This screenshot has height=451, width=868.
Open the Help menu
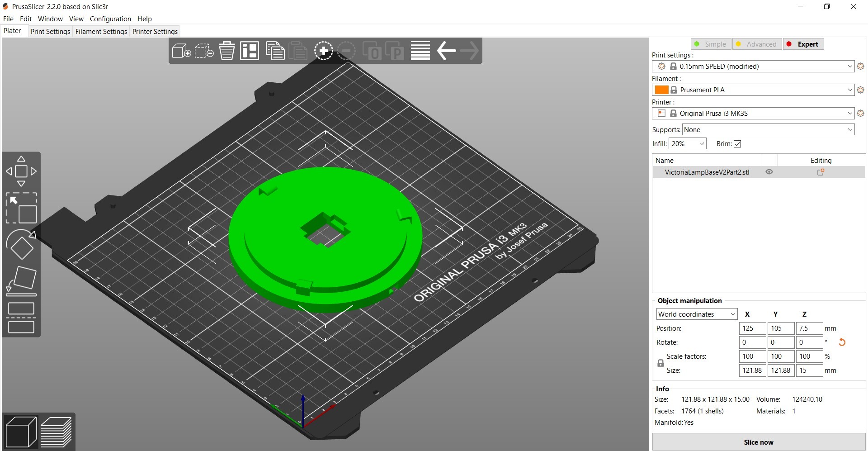(x=145, y=19)
